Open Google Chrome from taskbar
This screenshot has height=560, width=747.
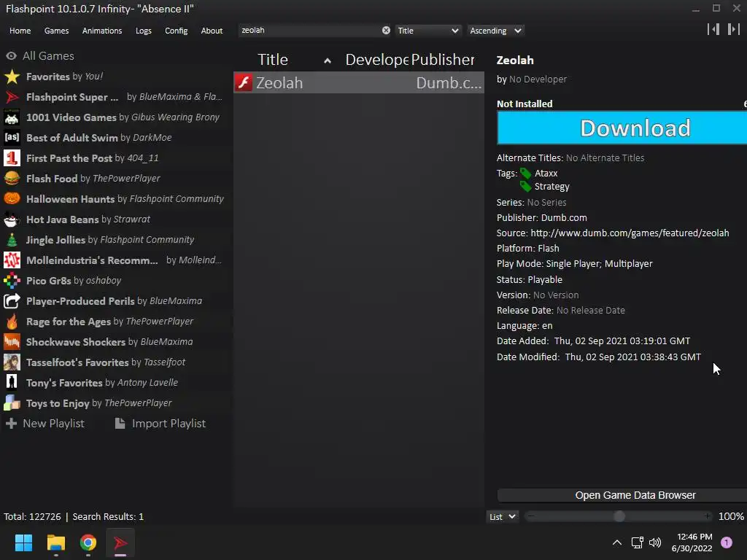(x=88, y=542)
